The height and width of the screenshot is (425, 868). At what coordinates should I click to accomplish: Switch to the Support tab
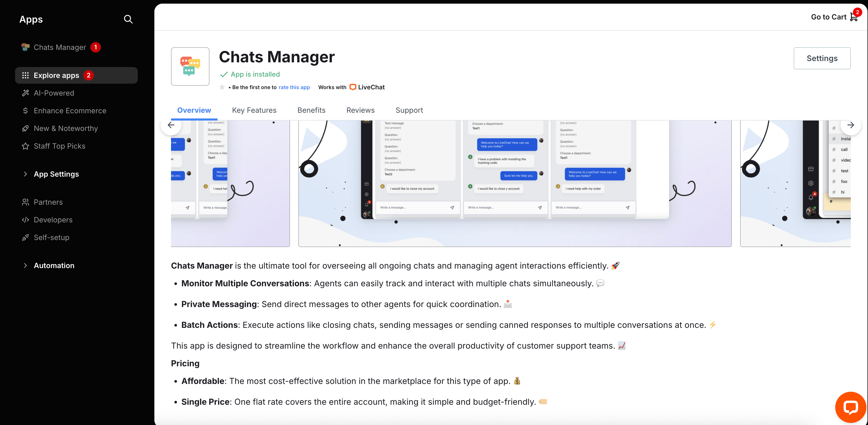pos(409,110)
